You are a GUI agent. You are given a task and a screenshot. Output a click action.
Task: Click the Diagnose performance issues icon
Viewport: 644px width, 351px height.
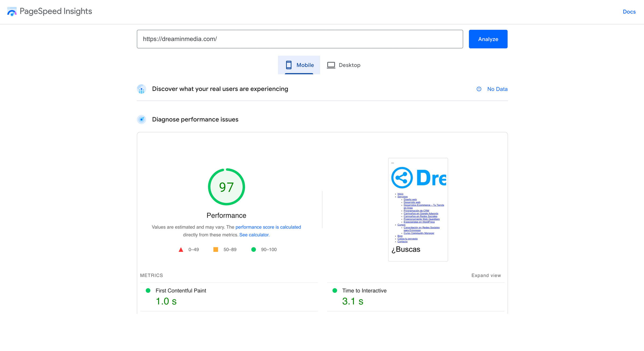pyautogui.click(x=141, y=119)
